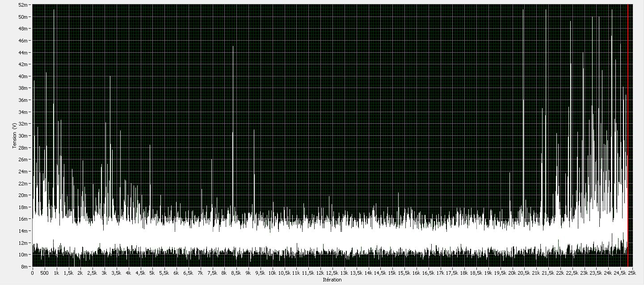Click the 8m minimum Y-axis value

(26, 266)
